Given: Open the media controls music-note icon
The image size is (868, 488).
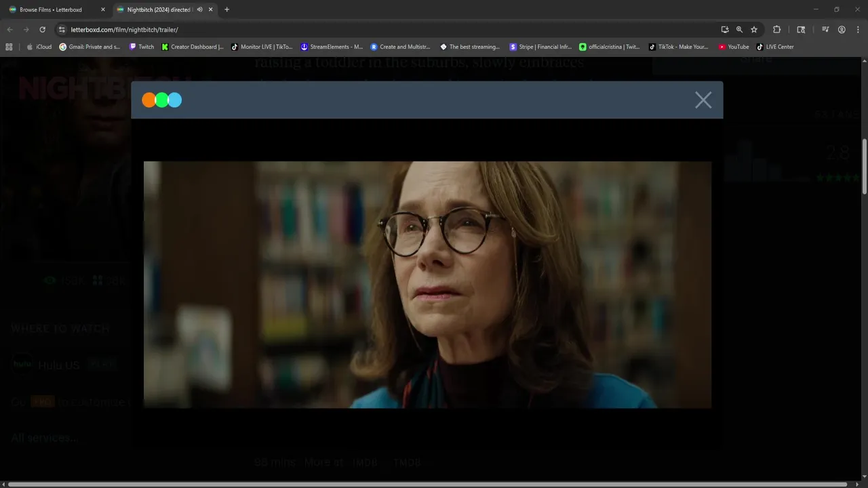Looking at the screenshot, I should tap(825, 30).
